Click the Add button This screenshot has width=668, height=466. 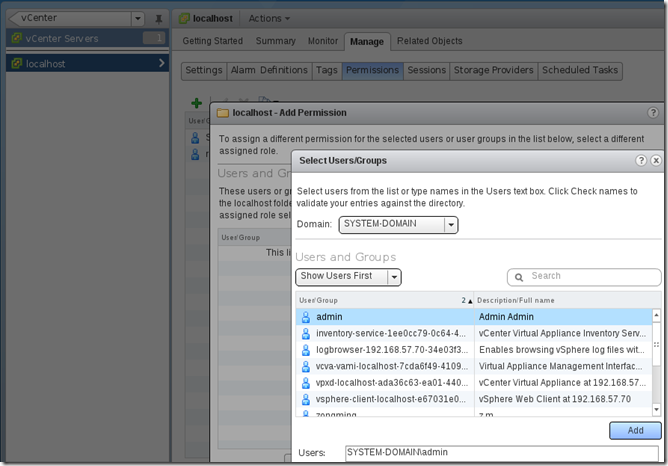point(635,431)
